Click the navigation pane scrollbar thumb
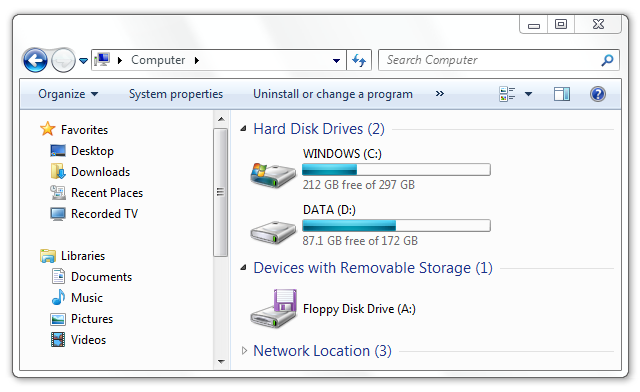This screenshot has width=640, height=392. [220, 192]
